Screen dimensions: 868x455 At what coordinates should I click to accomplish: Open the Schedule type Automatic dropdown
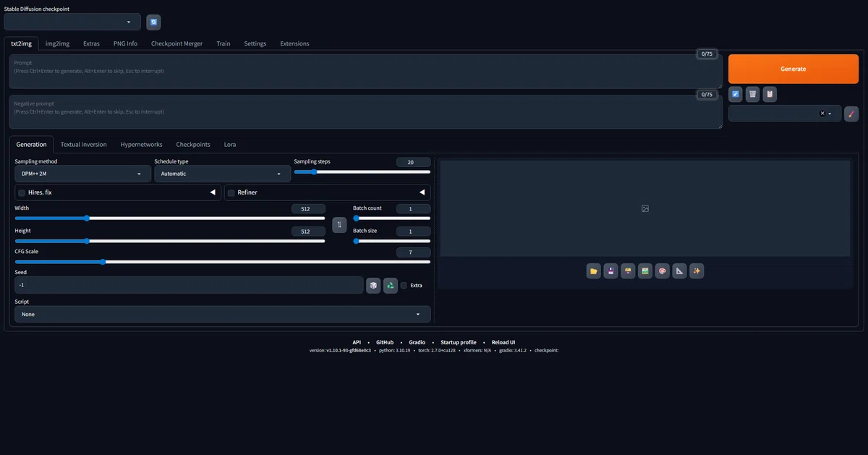click(222, 174)
